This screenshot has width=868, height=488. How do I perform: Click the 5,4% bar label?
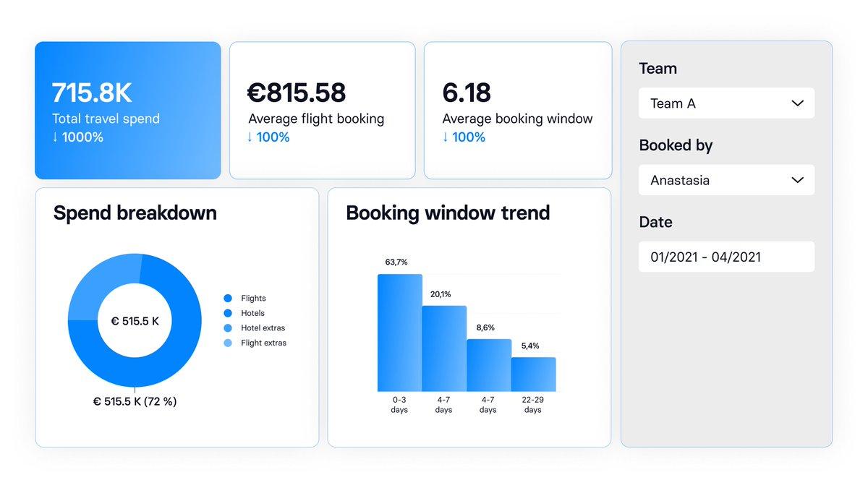click(x=530, y=346)
